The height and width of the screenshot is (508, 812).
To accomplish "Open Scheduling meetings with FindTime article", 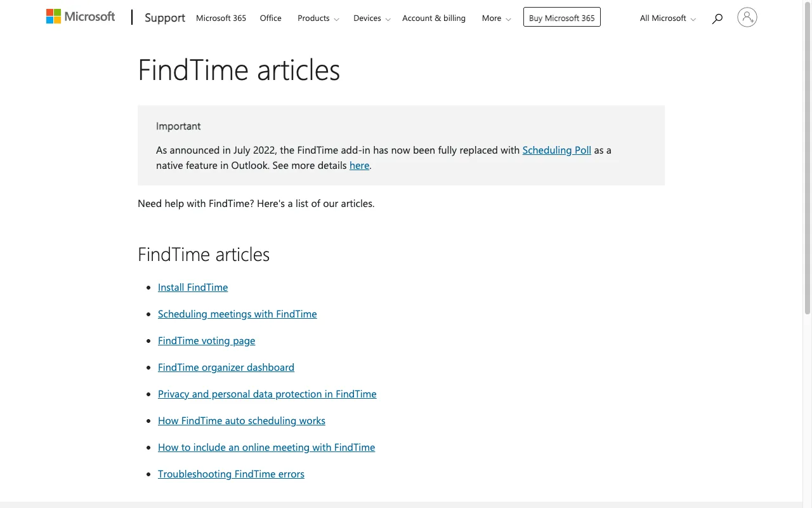I will (237, 314).
